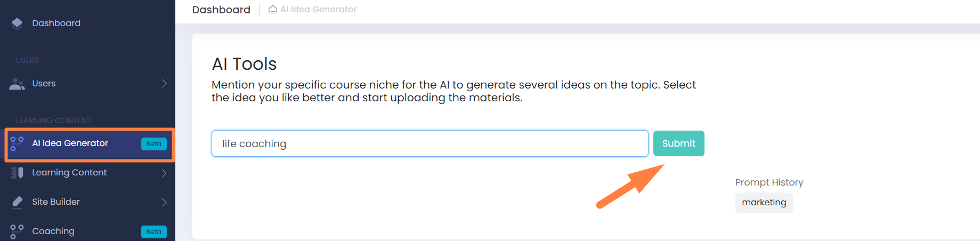This screenshot has height=241, width=980.
Task: Click the Dashboard layers icon in sidebar
Action: click(17, 23)
